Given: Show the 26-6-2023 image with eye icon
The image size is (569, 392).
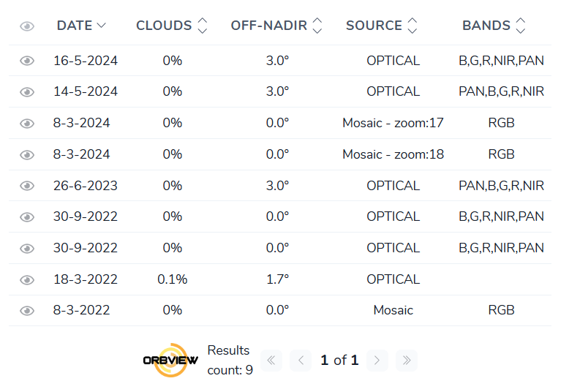Looking at the screenshot, I should click(x=27, y=186).
